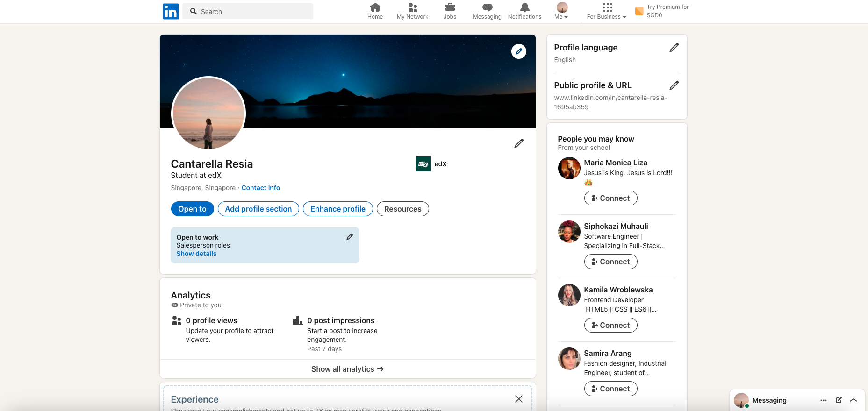Click the Open to button

coord(192,209)
